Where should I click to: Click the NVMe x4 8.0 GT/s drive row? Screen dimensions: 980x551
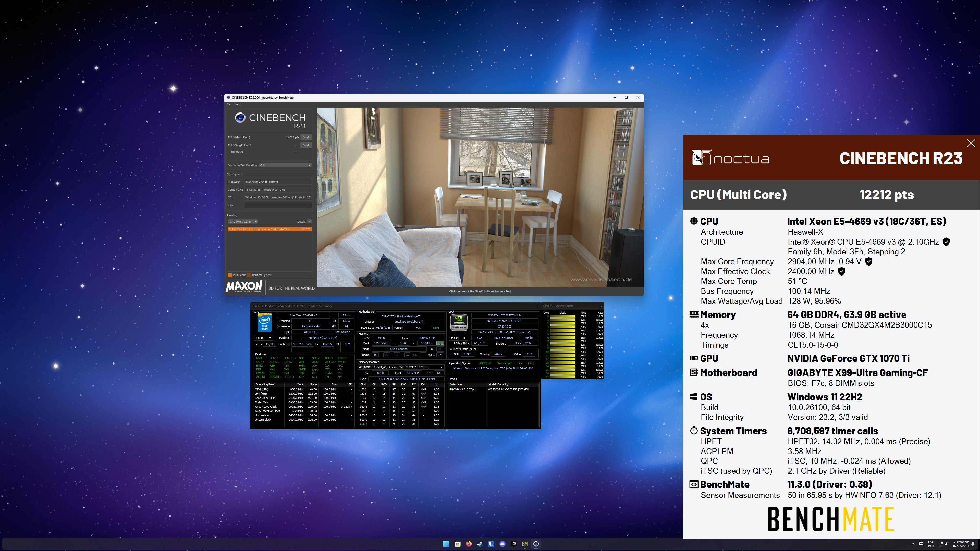click(x=493, y=389)
